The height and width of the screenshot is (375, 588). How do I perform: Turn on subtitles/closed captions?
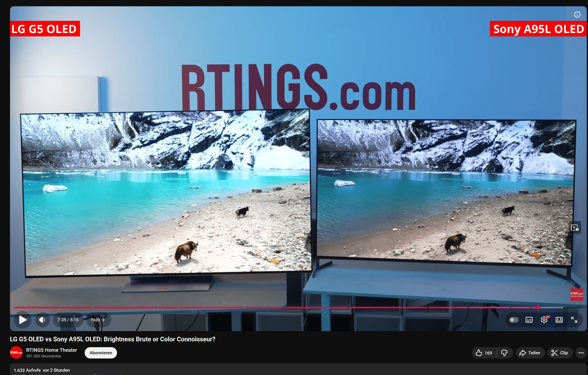[x=529, y=320]
